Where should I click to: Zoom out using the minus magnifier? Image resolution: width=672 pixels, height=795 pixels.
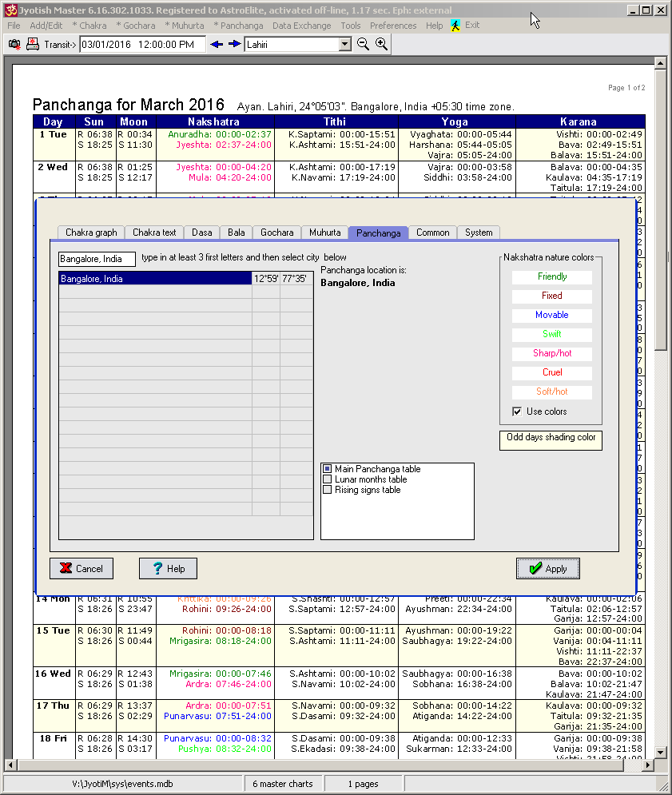click(364, 45)
